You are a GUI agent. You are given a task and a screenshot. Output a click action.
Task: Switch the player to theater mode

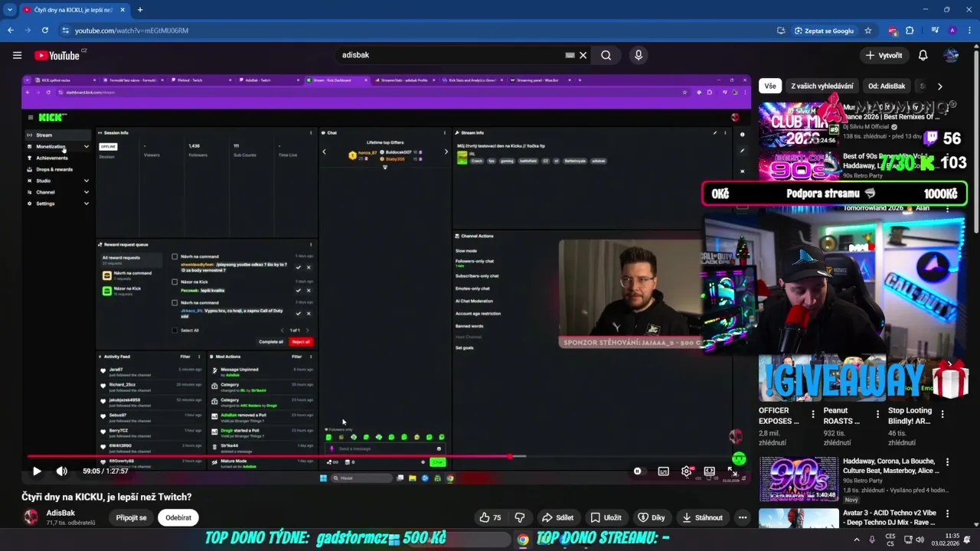[x=710, y=471]
